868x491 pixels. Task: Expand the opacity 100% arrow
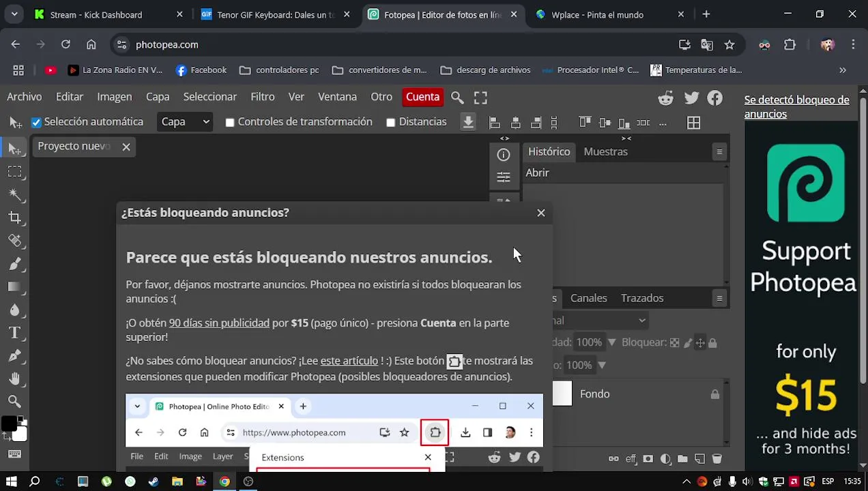611,342
